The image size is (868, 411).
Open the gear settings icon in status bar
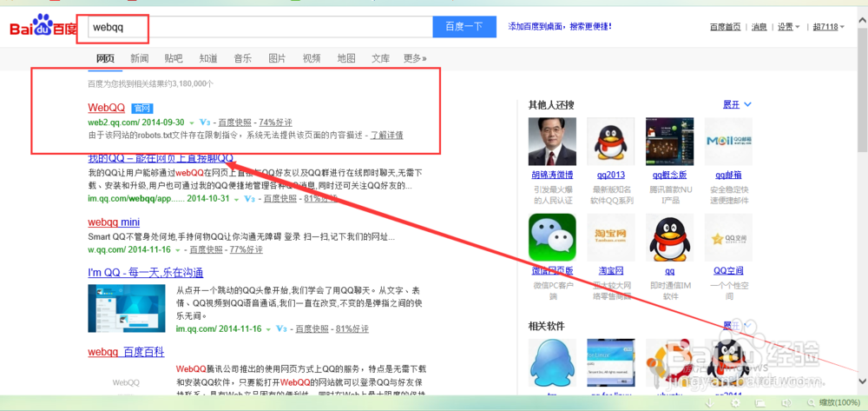735,402
